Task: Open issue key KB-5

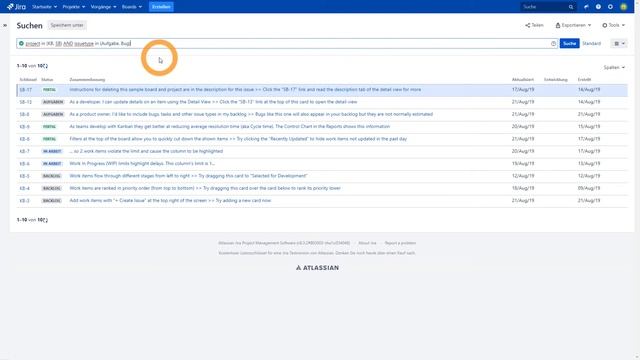Action: pyautogui.click(x=24, y=176)
